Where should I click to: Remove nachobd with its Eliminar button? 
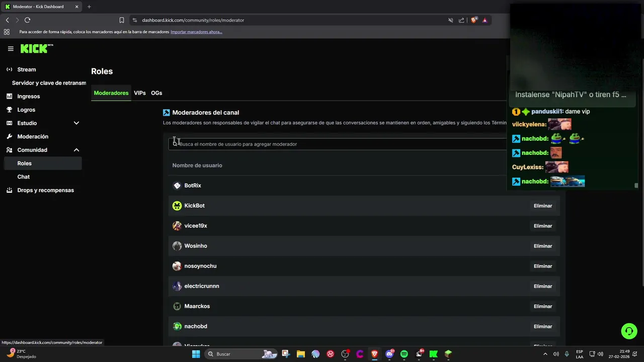pyautogui.click(x=543, y=326)
